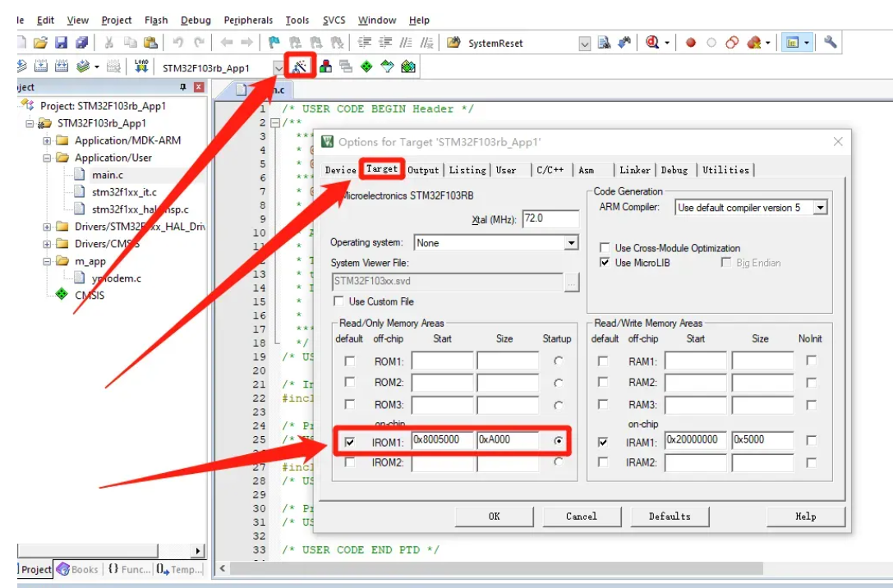Collapse the Application/User folder

coord(47,158)
